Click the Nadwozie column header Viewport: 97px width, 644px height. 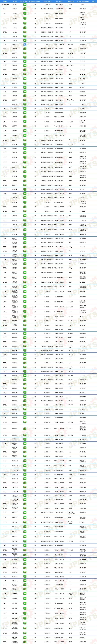[x=70, y=1]
